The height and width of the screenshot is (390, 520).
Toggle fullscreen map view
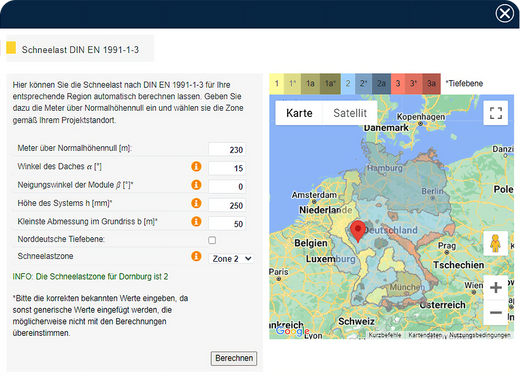click(x=496, y=113)
